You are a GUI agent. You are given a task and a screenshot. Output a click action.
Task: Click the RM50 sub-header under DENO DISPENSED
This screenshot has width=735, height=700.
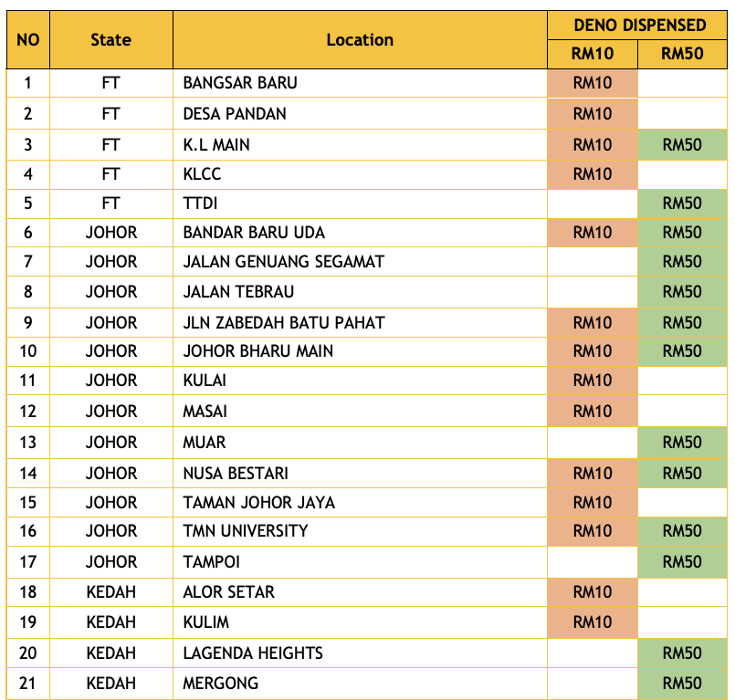682,54
